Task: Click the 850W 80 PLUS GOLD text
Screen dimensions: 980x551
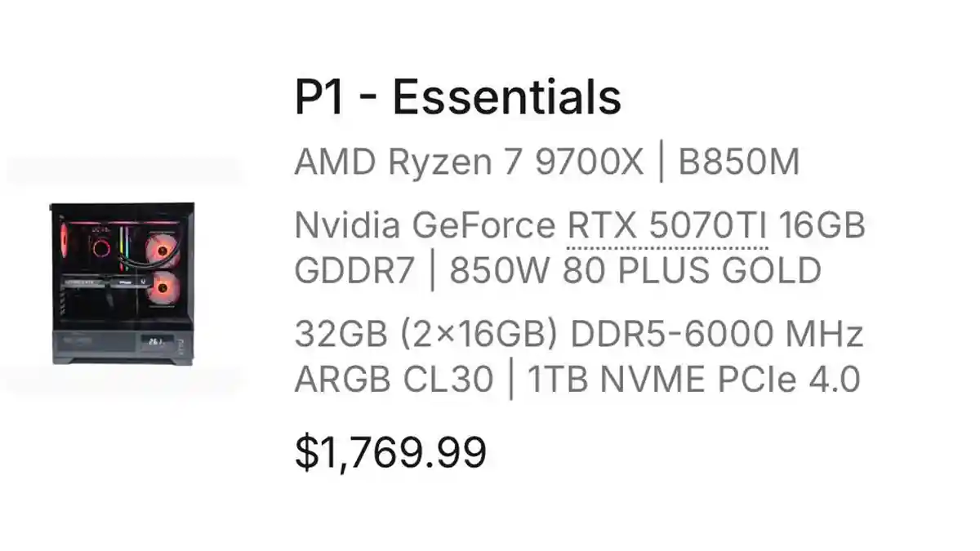Action: coord(635,271)
